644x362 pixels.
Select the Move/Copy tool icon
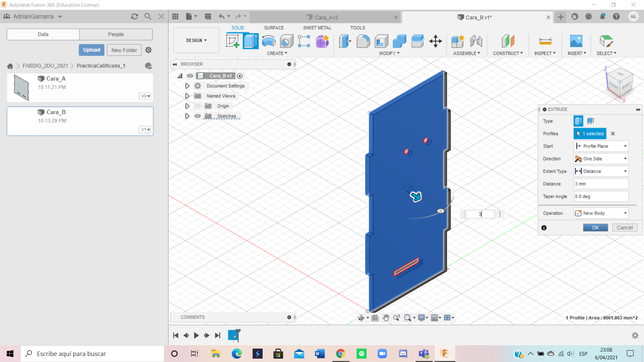pyautogui.click(x=435, y=41)
